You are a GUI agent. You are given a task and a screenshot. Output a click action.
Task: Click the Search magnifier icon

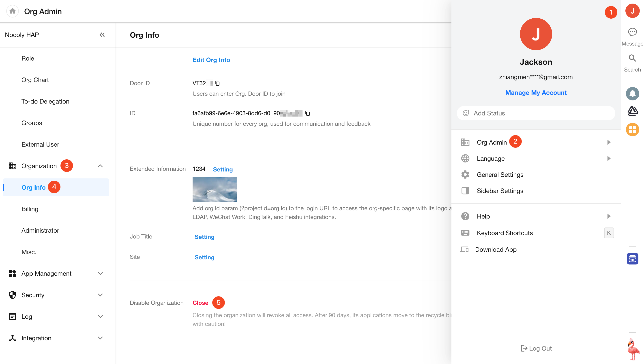[632, 58]
